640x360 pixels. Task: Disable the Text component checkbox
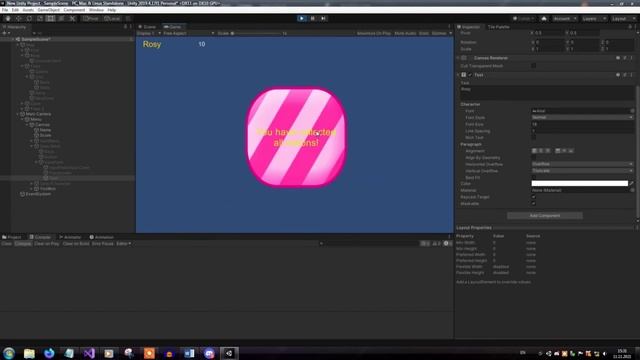click(x=470, y=75)
